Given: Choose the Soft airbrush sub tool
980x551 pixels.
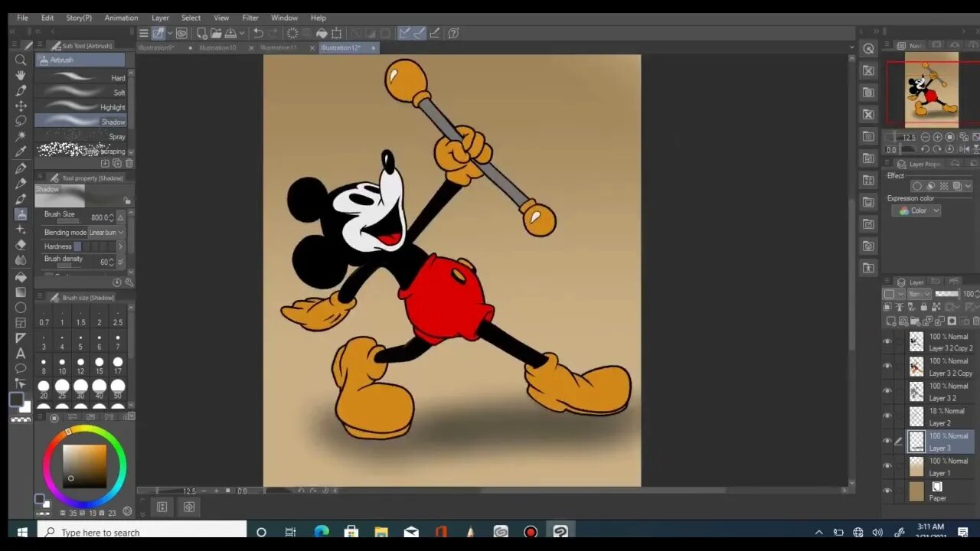Looking at the screenshot, I should (x=80, y=93).
